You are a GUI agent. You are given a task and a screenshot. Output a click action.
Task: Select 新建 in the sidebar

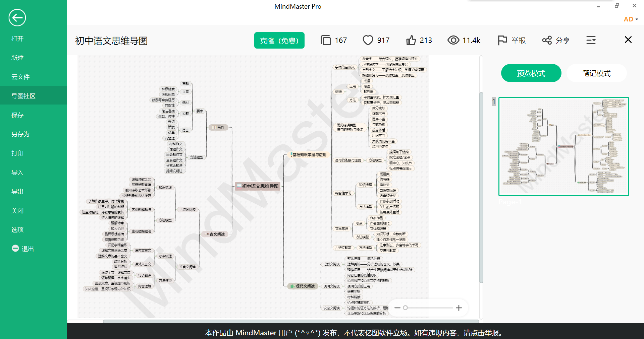point(17,58)
